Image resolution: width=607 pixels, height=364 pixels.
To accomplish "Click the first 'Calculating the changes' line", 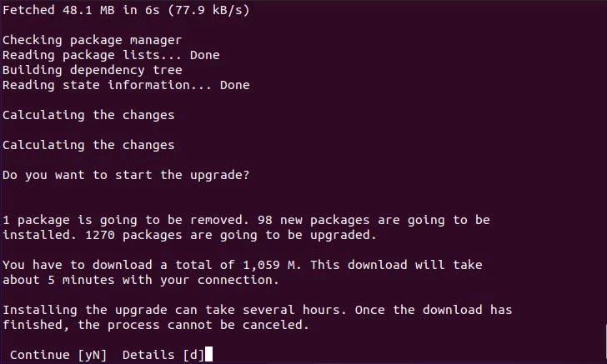I will [x=88, y=115].
